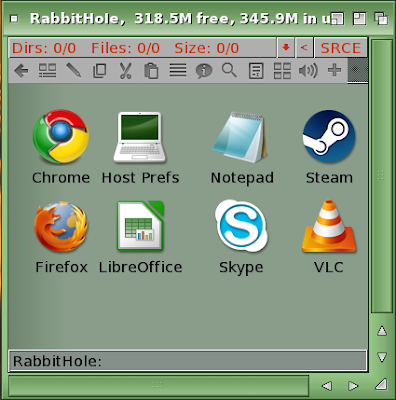Click the four-squares icon view button
The width and height of the screenshot is (396, 400).
[x=282, y=71]
